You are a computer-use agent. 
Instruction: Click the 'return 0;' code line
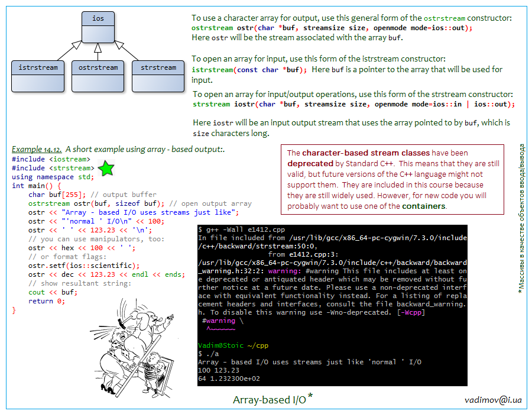(47, 301)
